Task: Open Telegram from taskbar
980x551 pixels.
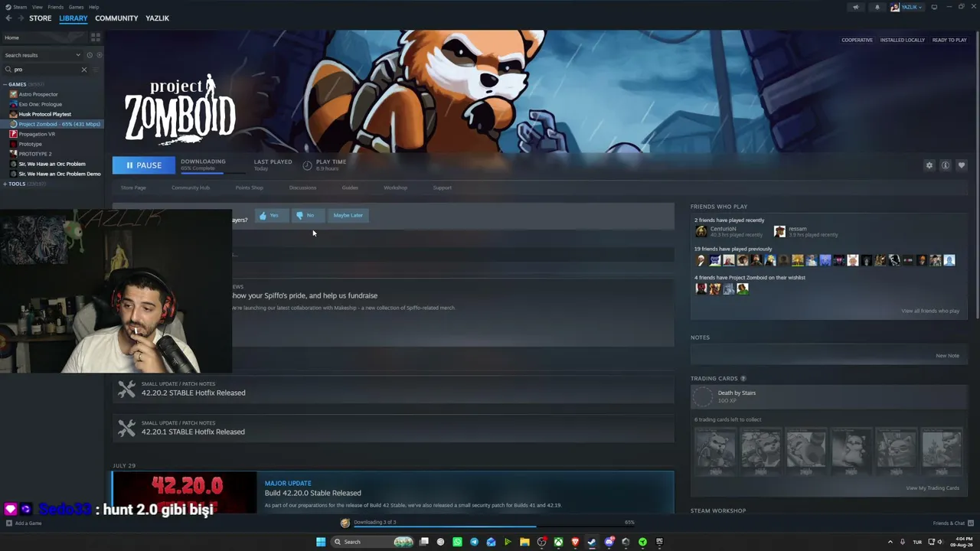Action: [x=474, y=542]
